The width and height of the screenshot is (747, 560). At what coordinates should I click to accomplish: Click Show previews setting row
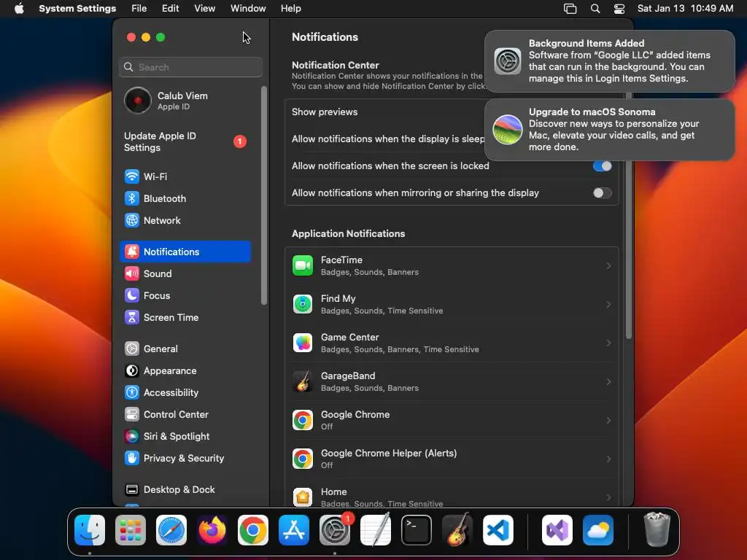452,112
